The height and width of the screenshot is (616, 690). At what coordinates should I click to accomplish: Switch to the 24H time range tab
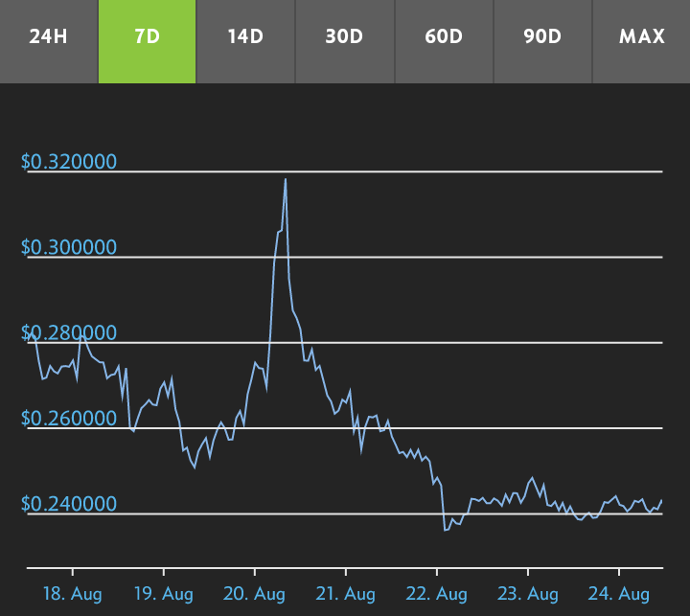coord(49,41)
